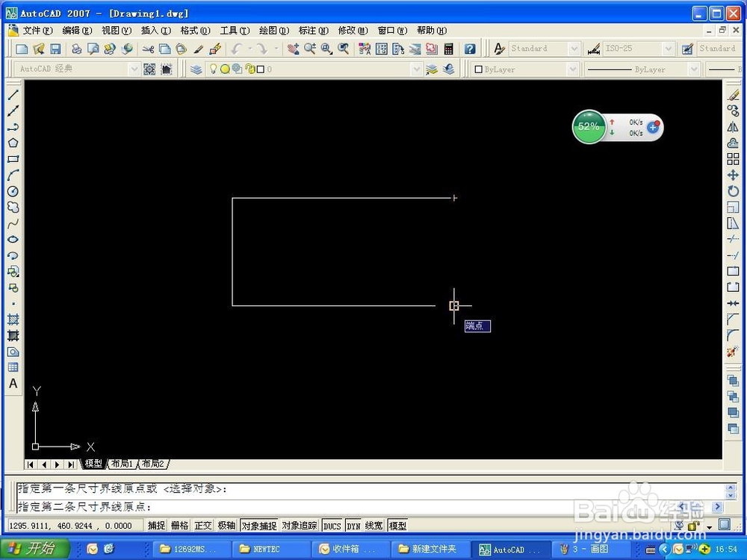The height and width of the screenshot is (560, 747).
Task: Click the Move tool in Modify toolbar
Action: [734, 175]
